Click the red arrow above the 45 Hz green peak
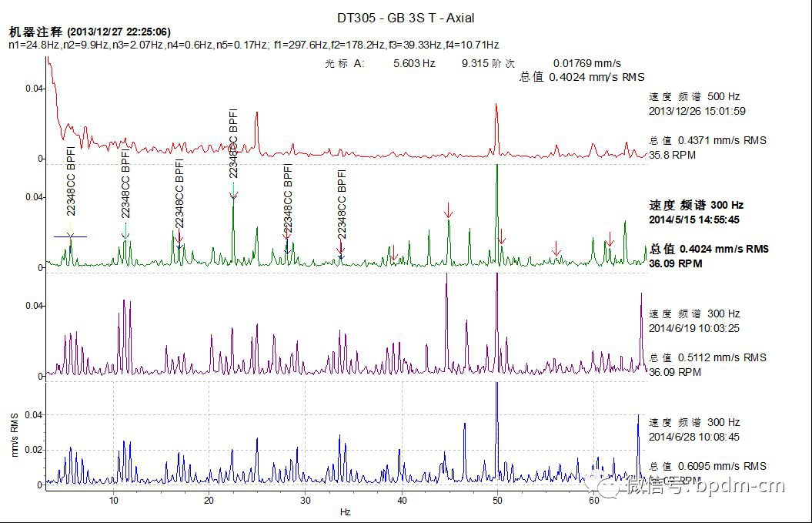This screenshot has height=523, width=812. pos(449,210)
